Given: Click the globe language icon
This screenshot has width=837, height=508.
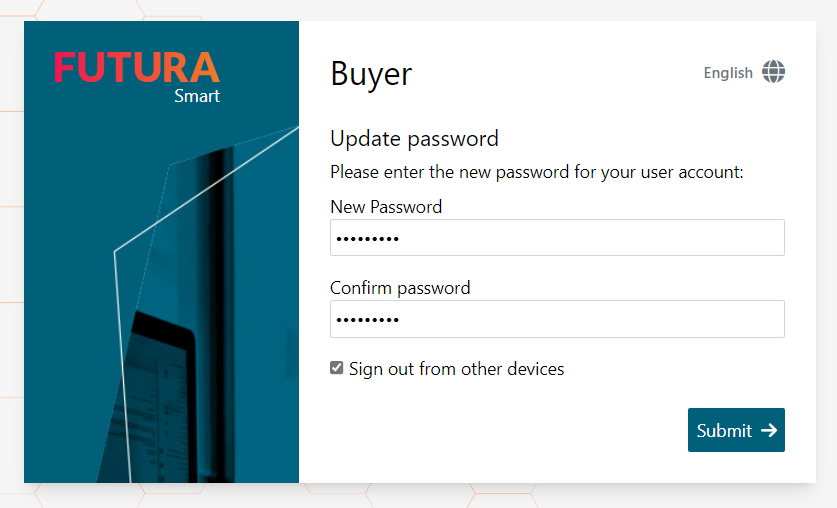Looking at the screenshot, I should (773, 72).
